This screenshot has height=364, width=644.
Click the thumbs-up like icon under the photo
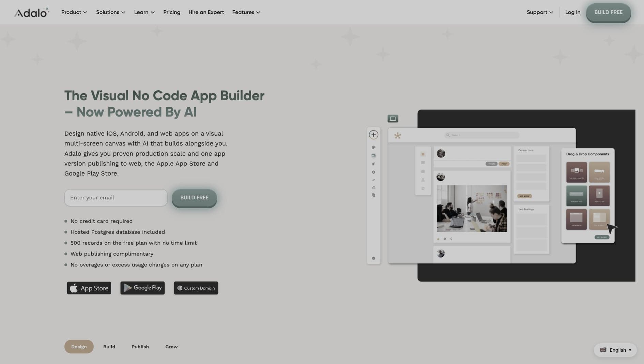pos(438,239)
